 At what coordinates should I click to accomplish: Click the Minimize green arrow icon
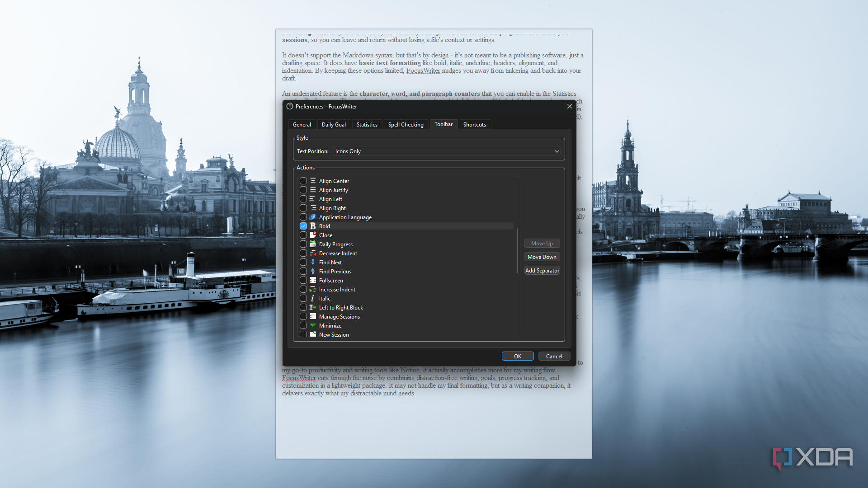click(x=313, y=325)
